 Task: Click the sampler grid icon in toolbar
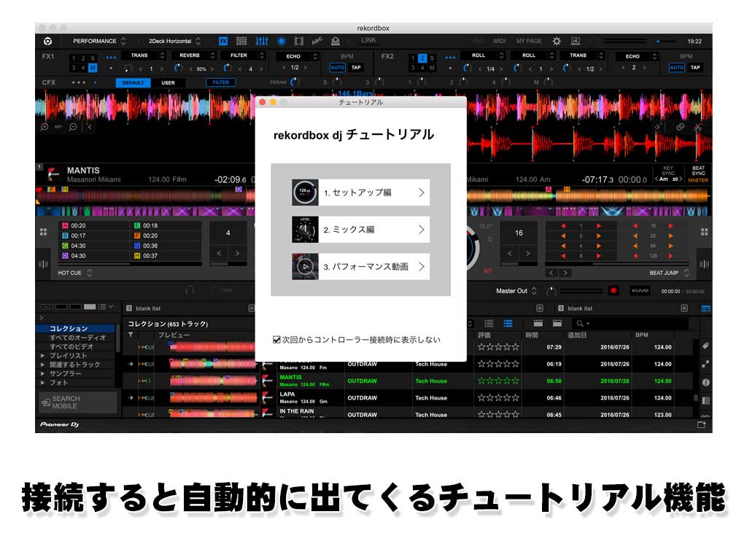point(241,42)
